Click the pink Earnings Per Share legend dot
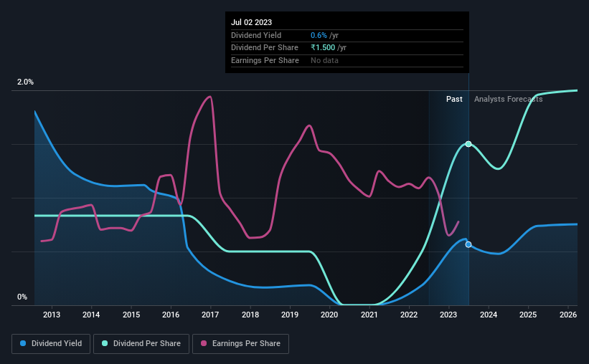The width and height of the screenshot is (589, 364). coord(204,343)
